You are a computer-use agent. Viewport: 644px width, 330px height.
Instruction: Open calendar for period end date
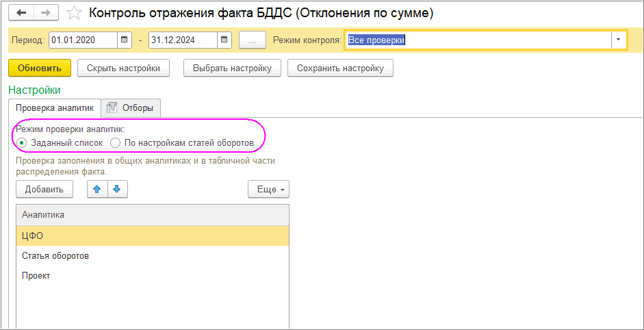pos(224,40)
